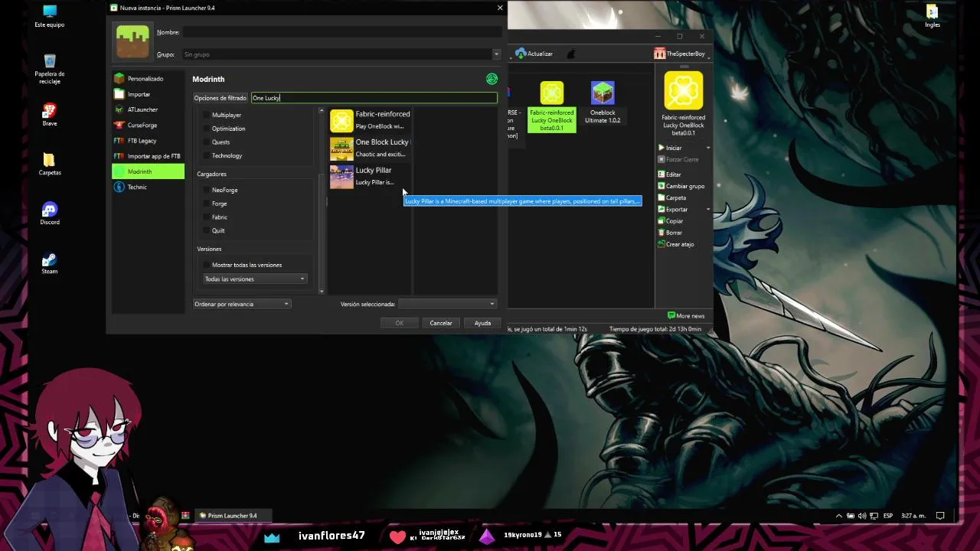Viewport: 980px width, 551px height.
Task: Click Crear atajo action
Action: pos(675,244)
